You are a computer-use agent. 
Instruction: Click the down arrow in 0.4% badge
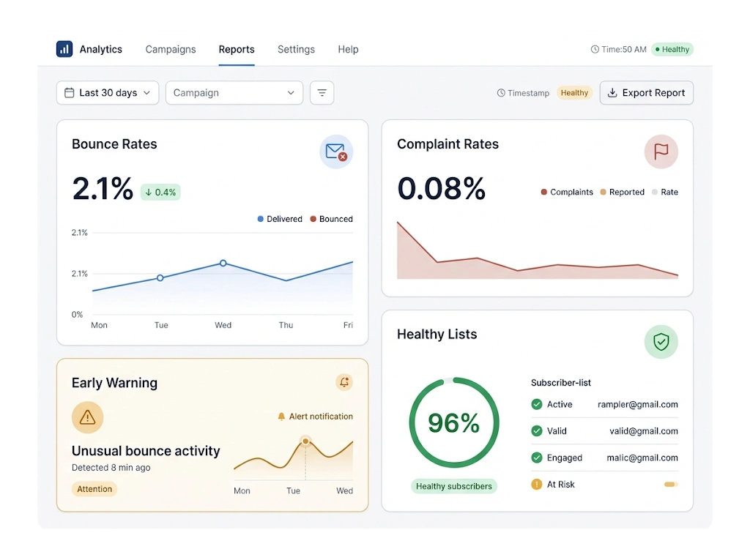point(148,193)
